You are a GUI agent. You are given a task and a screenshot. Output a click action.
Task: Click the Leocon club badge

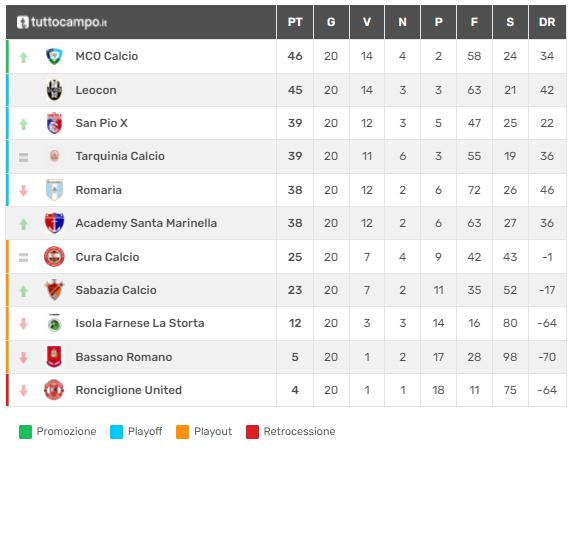click(54, 90)
